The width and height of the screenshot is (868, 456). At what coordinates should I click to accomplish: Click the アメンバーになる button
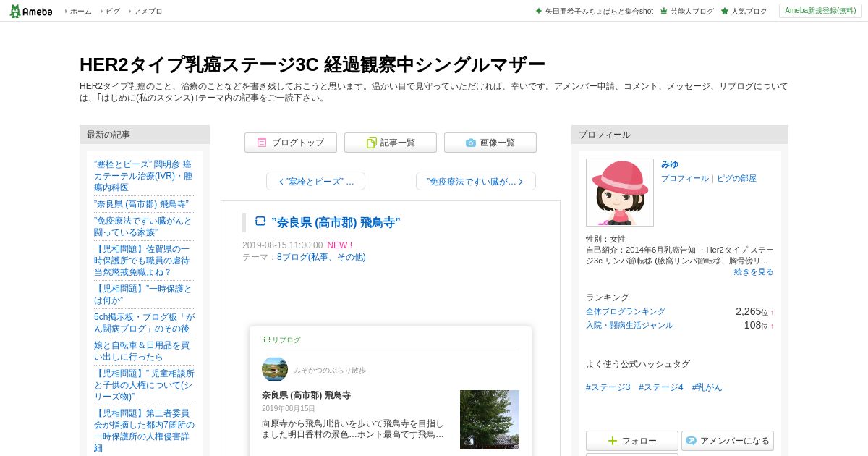pyautogui.click(x=728, y=441)
